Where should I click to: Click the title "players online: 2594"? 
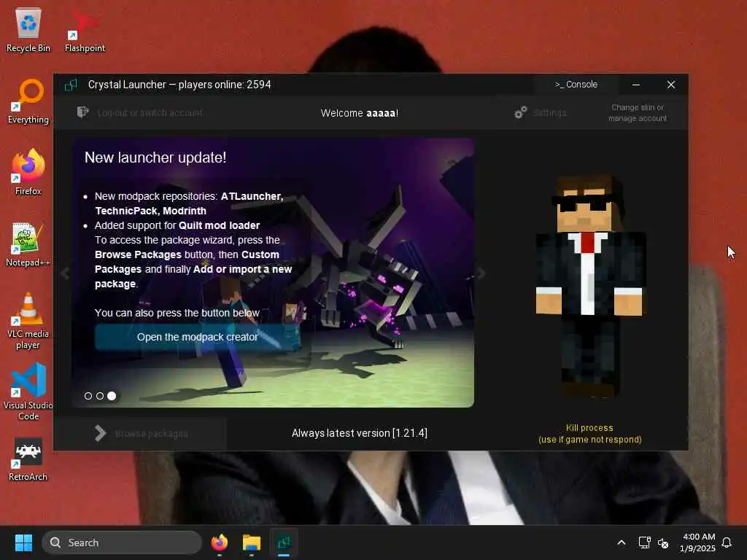(225, 85)
